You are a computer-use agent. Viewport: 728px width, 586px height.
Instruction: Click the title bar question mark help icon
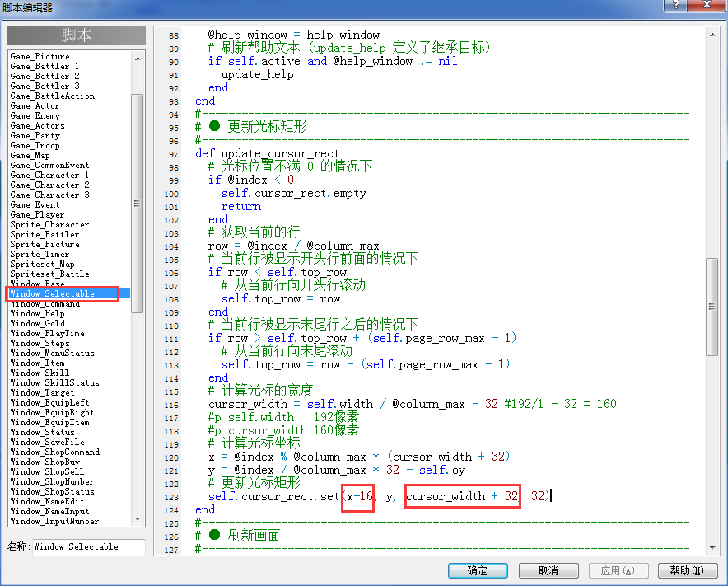[675, 5]
